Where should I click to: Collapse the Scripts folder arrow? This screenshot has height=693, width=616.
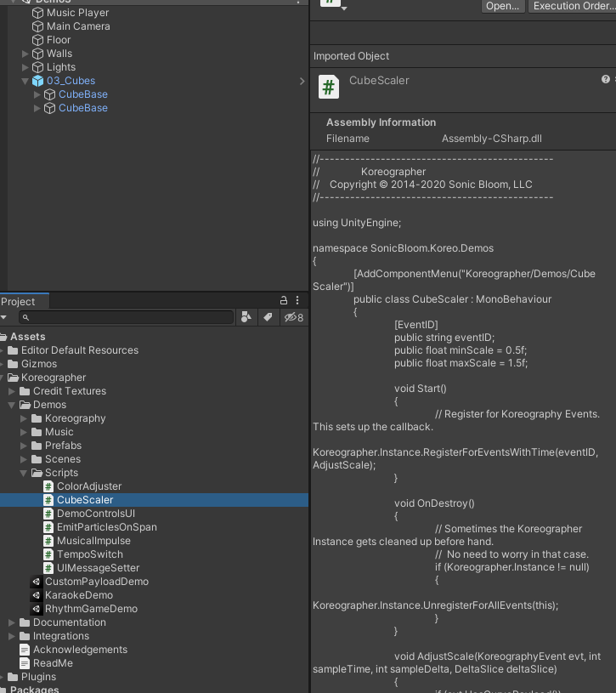(x=24, y=473)
